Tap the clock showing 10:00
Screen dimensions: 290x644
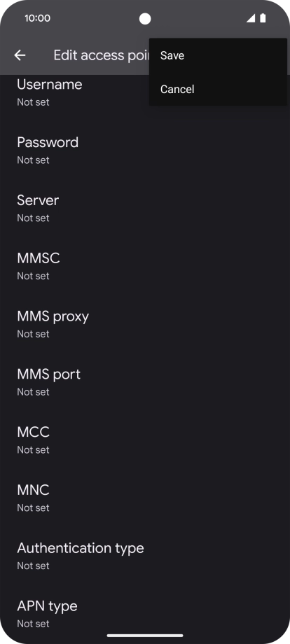[37, 18]
